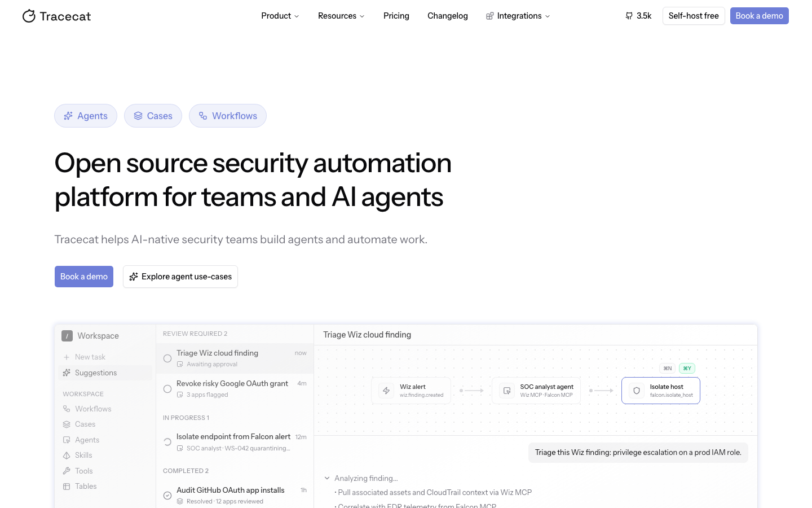Click Book a demo in the header

(x=760, y=16)
